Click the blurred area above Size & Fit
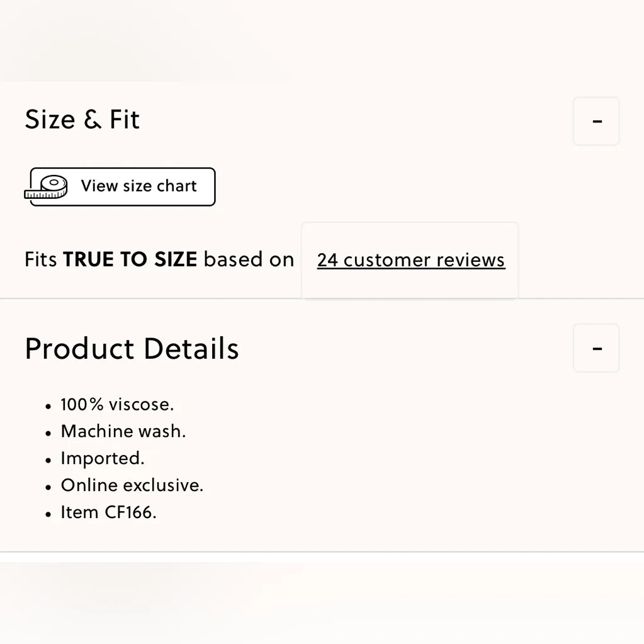Image resolution: width=644 pixels, height=644 pixels. pyautogui.click(x=322, y=39)
